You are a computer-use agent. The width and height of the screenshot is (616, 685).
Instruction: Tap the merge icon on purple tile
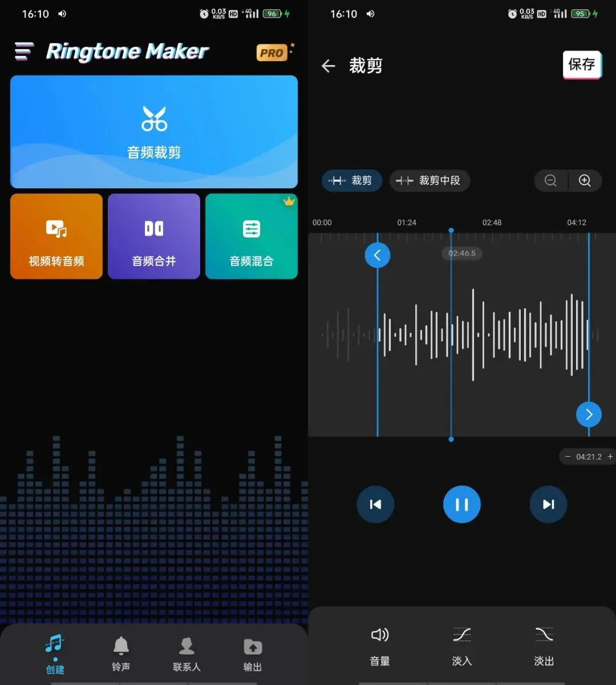[154, 229]
